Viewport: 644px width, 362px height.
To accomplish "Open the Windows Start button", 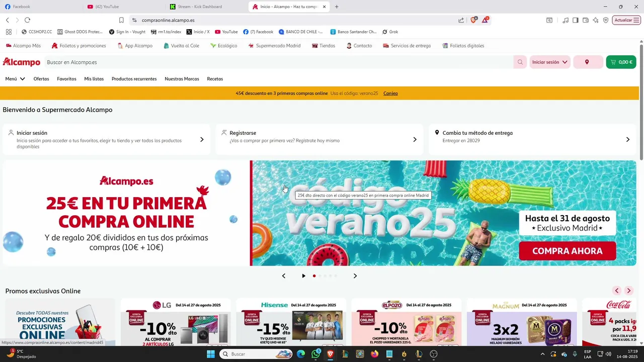I will tap(211, 354).
